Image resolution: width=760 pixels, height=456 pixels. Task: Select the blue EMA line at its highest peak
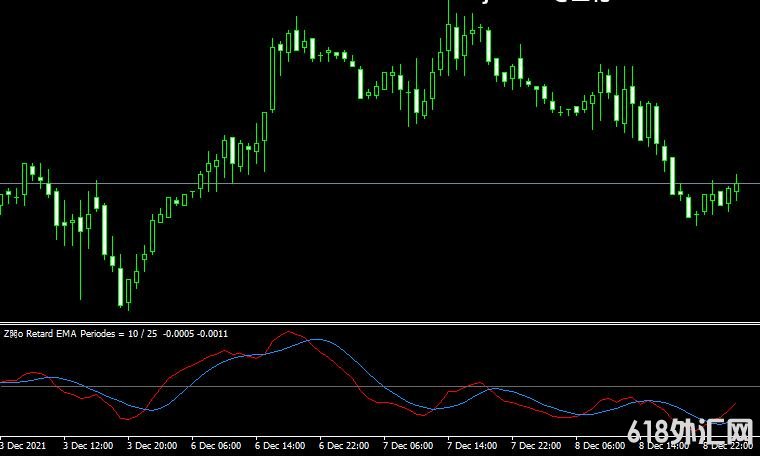[317, 340]
